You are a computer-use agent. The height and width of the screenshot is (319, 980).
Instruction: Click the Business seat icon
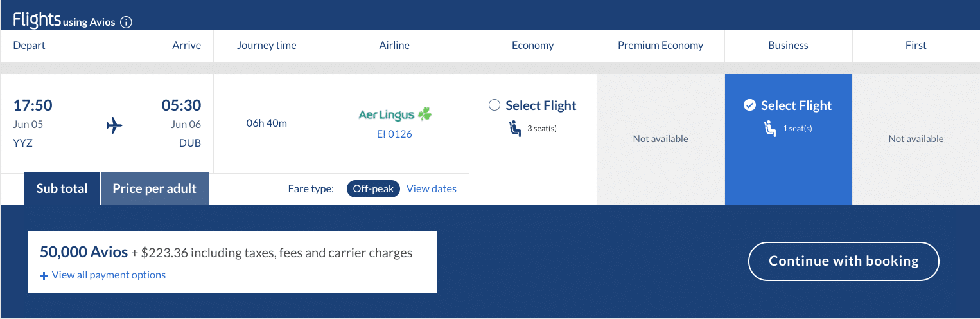[770, 129]
